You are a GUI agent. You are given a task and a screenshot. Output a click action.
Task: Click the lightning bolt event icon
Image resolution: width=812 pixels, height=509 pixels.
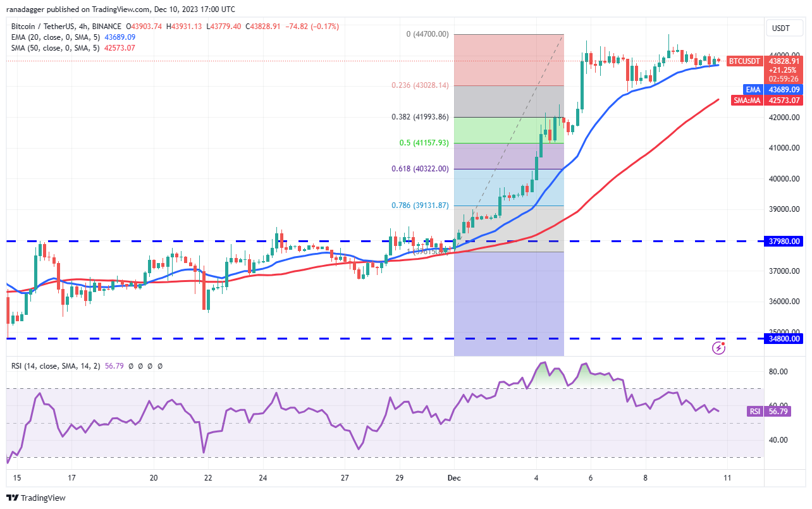tap(718, 347)
